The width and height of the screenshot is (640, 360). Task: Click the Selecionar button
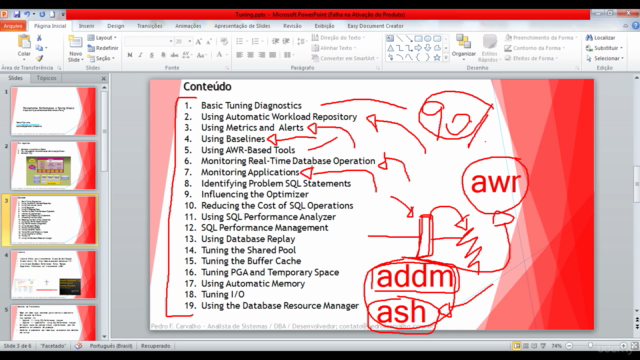(605, 58)
